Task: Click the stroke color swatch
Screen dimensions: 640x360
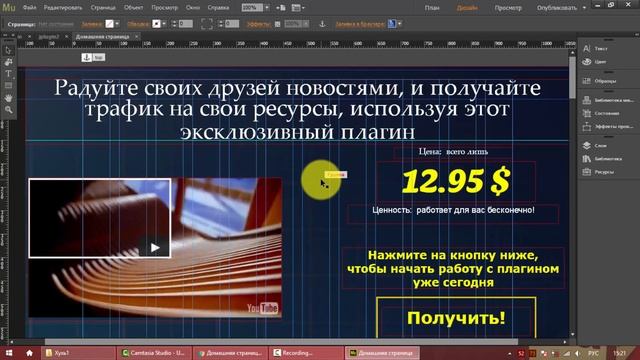Action: 156,24
